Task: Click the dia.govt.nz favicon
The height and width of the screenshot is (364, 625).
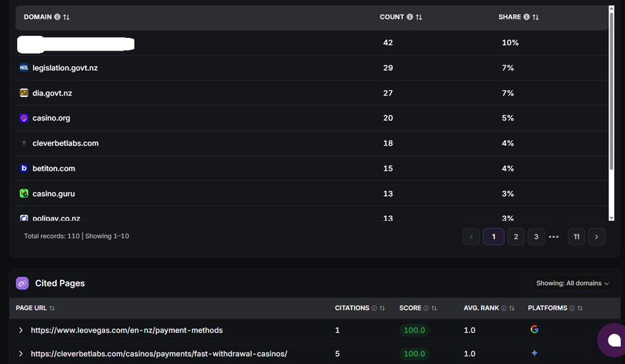Action: tap(24, 93)
